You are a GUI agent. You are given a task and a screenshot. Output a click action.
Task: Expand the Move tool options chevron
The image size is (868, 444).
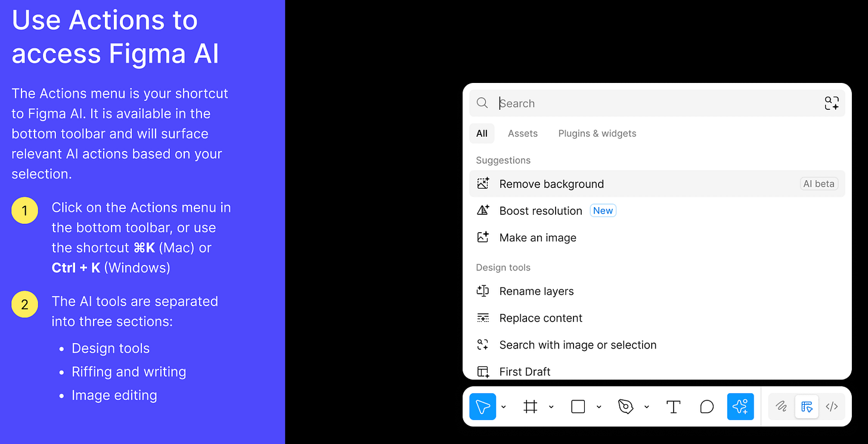(x=504, y=407)
